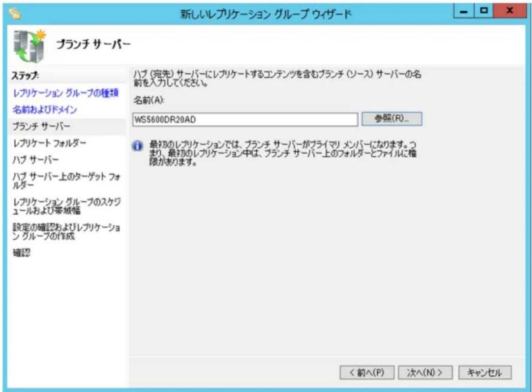Select レプリケーション グループのスケジュールおよび帯域幅 step
Image resolution: width=532 pixels, height=392 pixels.
pos(66,206)
